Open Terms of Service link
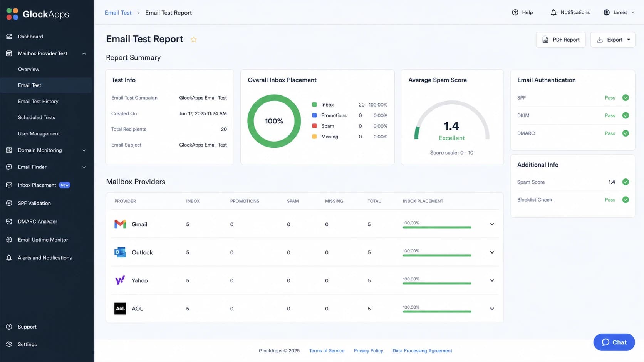 [x=327, y=350]
